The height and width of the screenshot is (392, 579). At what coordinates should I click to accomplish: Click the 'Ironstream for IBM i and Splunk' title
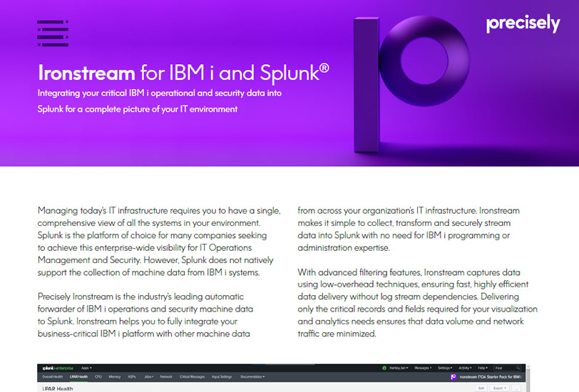click(183, 73)
